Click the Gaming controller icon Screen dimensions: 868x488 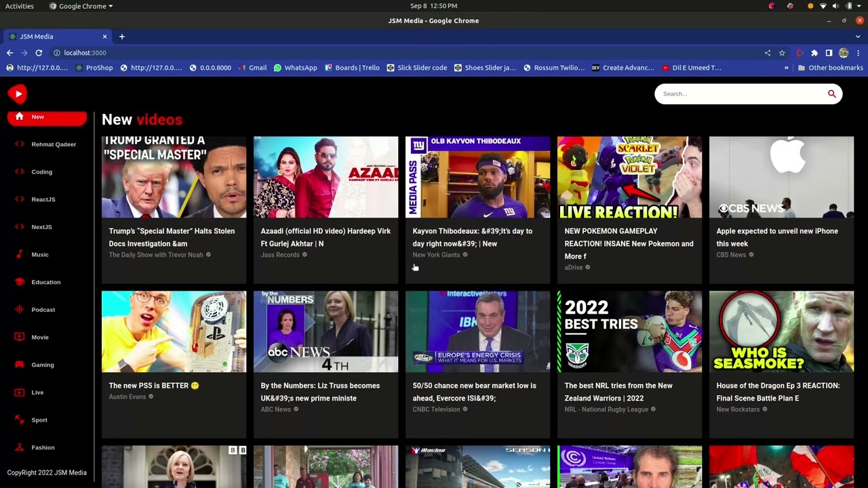click(x=19, y=365)
